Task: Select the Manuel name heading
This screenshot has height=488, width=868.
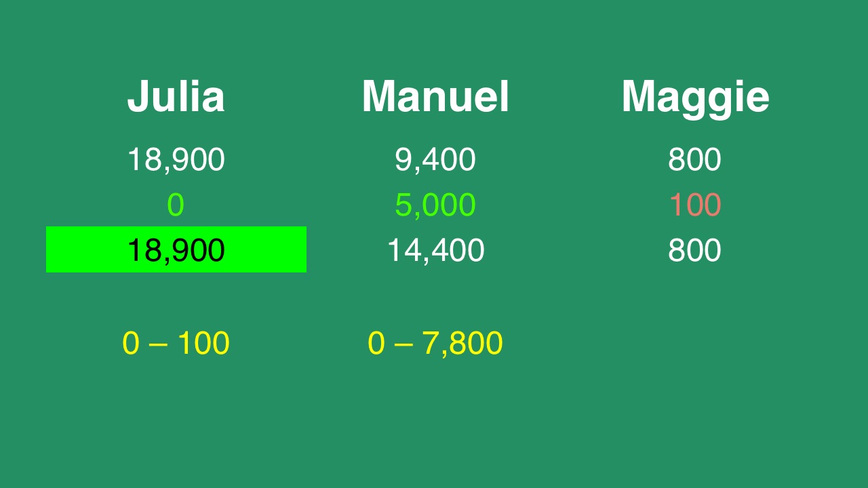Action: coord(435,96)
